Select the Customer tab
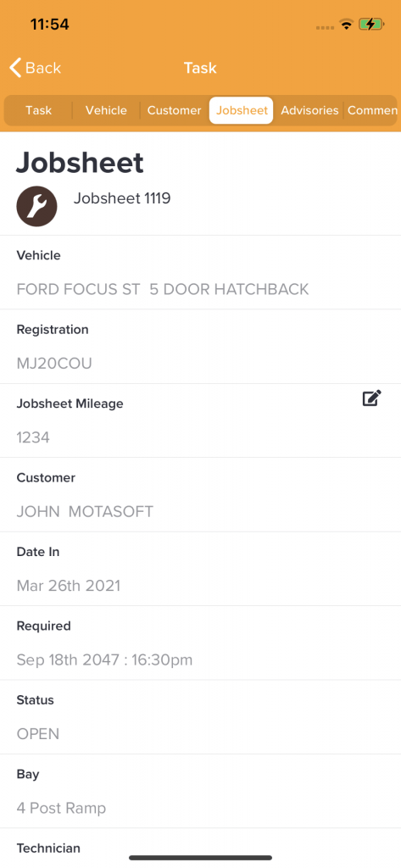The image size is (401, 868). pos(174,110)
